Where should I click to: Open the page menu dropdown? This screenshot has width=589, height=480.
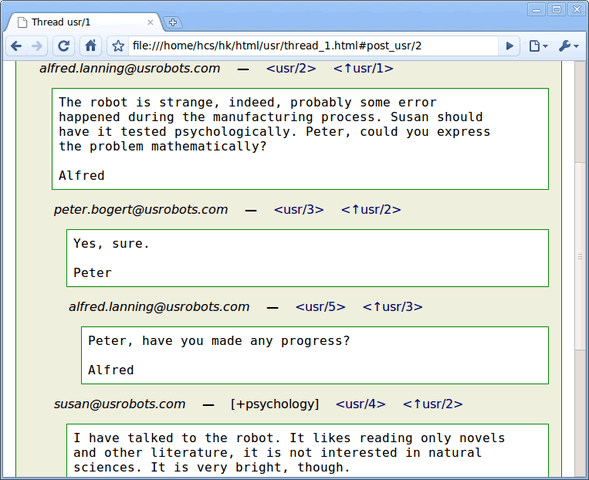(538, 46)
